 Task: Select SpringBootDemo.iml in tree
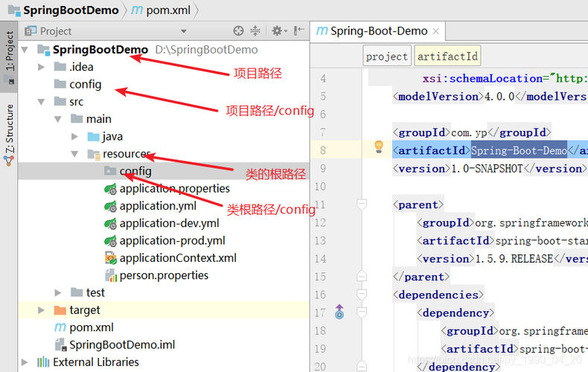[x=122, y=344]
